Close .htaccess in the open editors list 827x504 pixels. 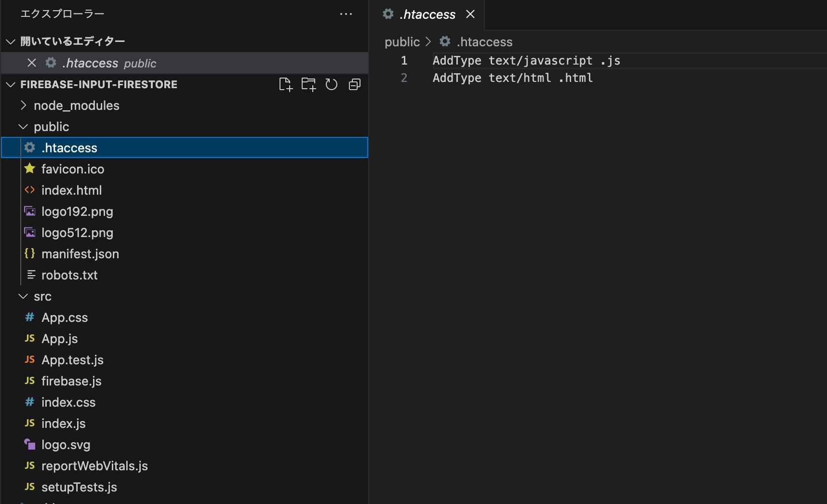click(x=32, y=63)
